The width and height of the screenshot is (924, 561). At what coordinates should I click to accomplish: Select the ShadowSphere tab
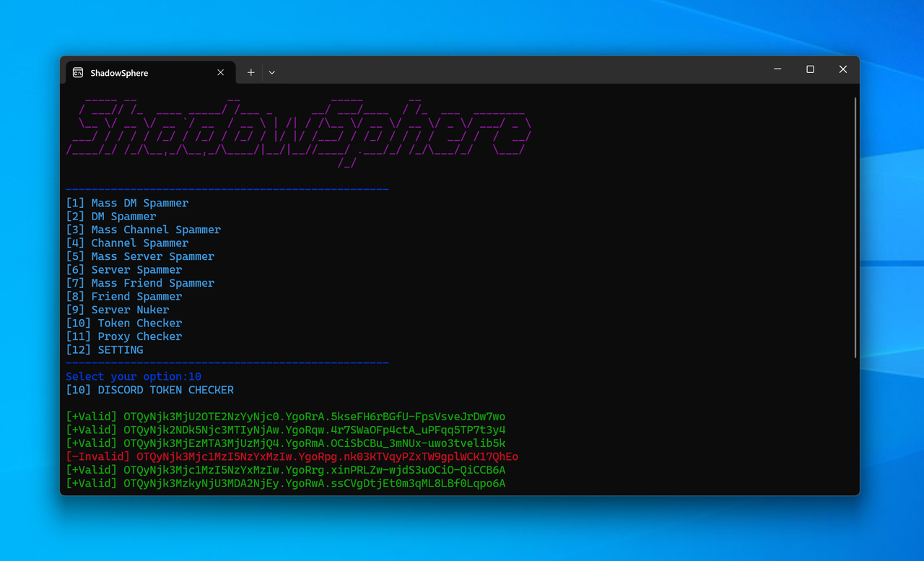tap(150, 73)
